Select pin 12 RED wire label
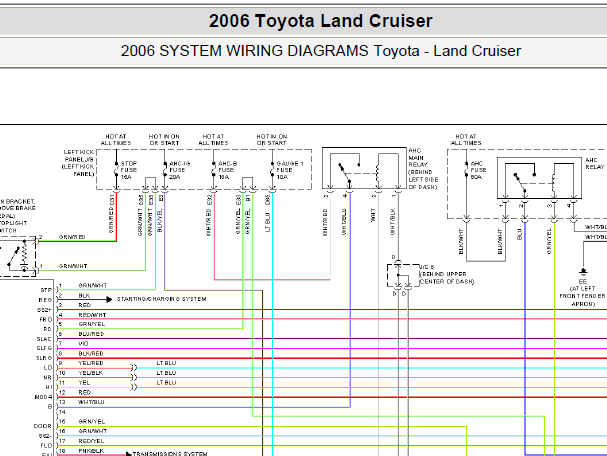Screen dimensions: 607x456 point(84,393)
